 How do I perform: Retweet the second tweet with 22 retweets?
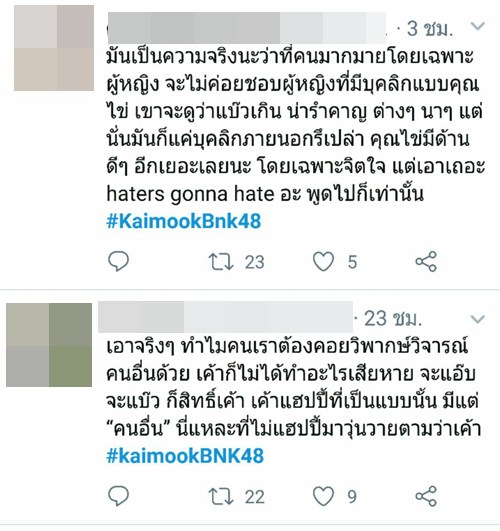tap(221, 497)
